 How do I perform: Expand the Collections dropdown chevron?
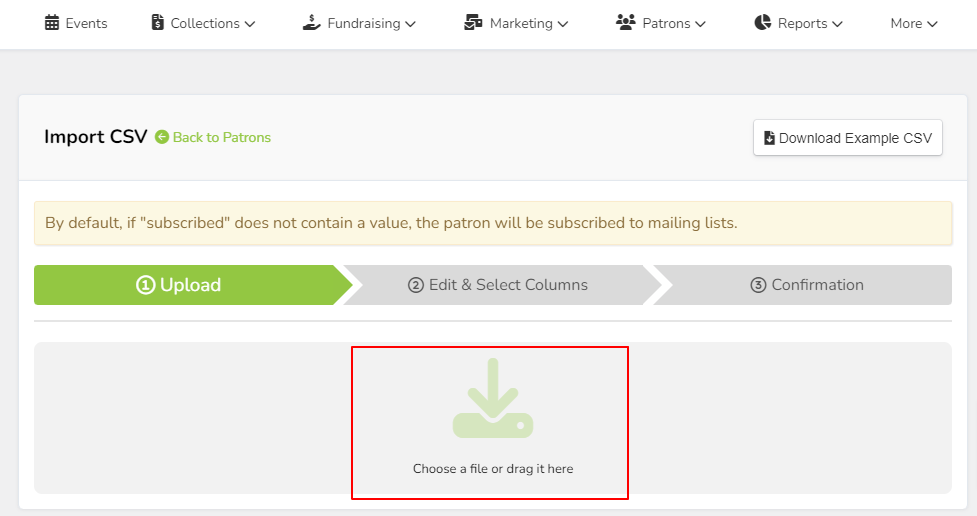click(x=250, y=24)
